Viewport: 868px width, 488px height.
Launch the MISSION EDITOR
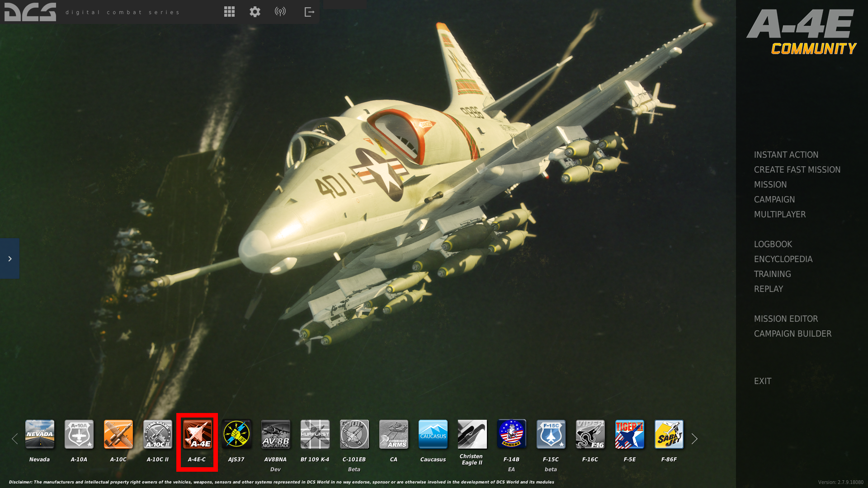(x=786, y=319)
